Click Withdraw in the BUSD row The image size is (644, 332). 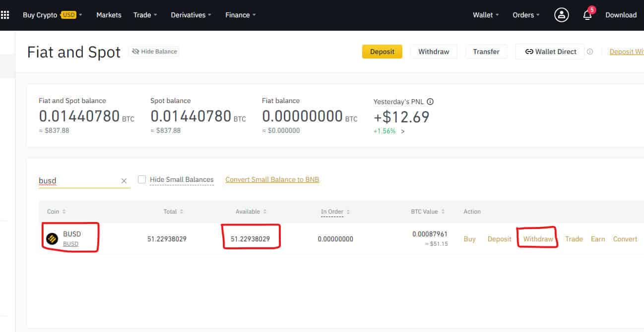click(x=538, y=239)
